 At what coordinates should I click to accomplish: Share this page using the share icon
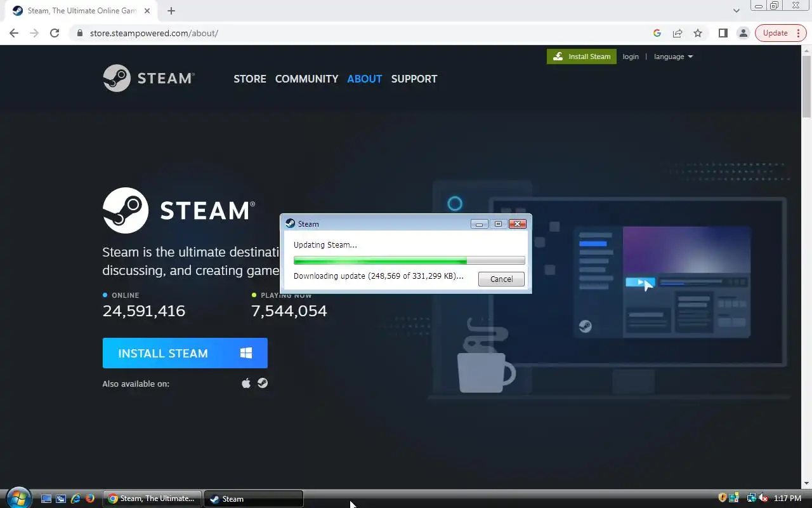[x=678, y=33]
